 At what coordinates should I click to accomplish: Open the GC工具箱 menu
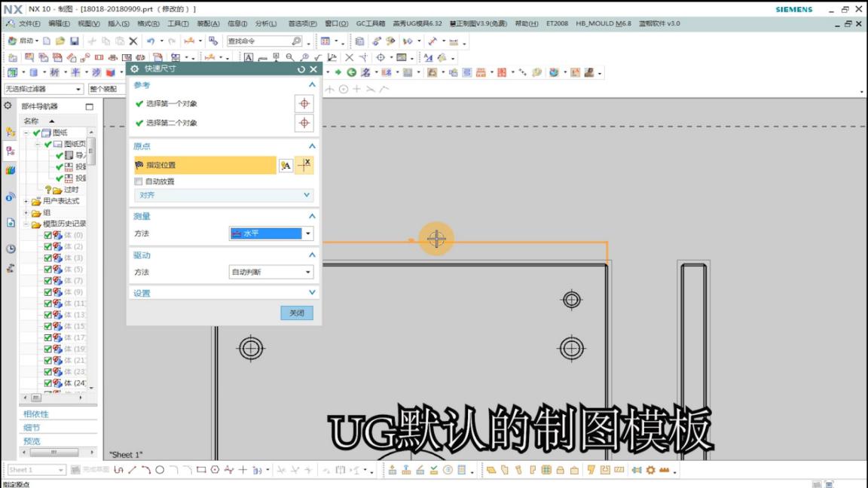coord(371,24)
